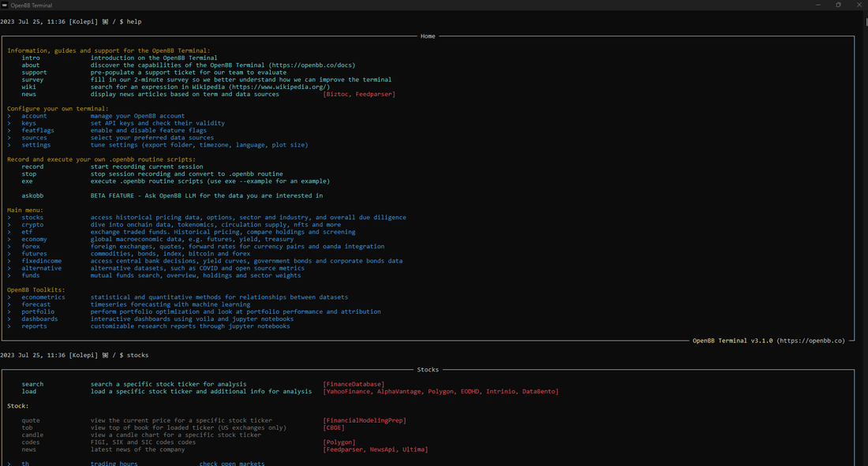868x466 pixels.
Task: Click the 'support' command text
Action: [x=34, y=72]
